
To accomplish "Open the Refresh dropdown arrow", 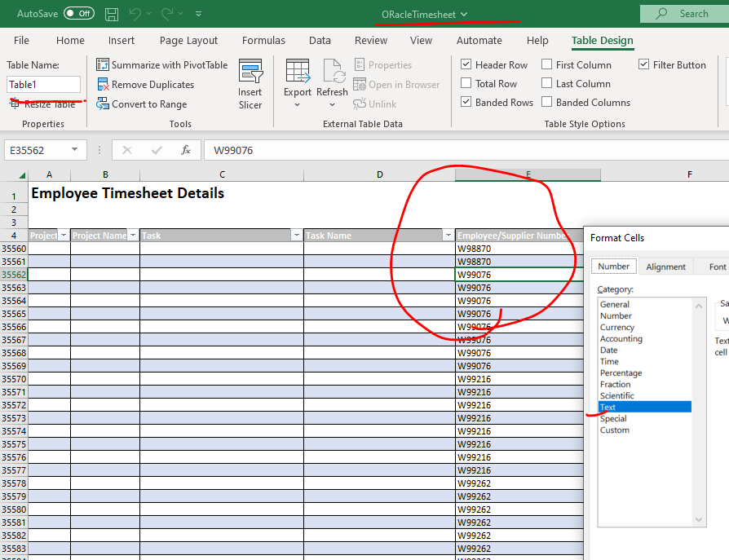I will click(x=332, y=105).
